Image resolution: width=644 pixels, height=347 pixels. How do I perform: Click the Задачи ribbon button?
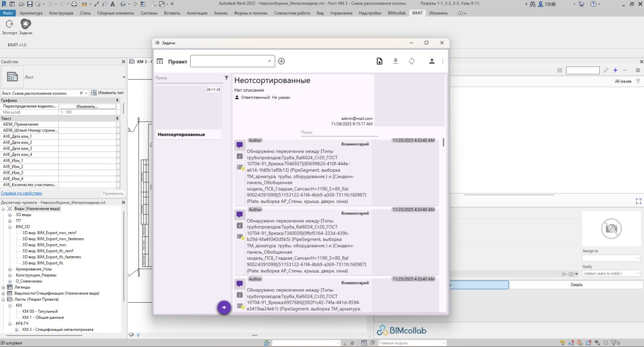(x=26, y=26)
